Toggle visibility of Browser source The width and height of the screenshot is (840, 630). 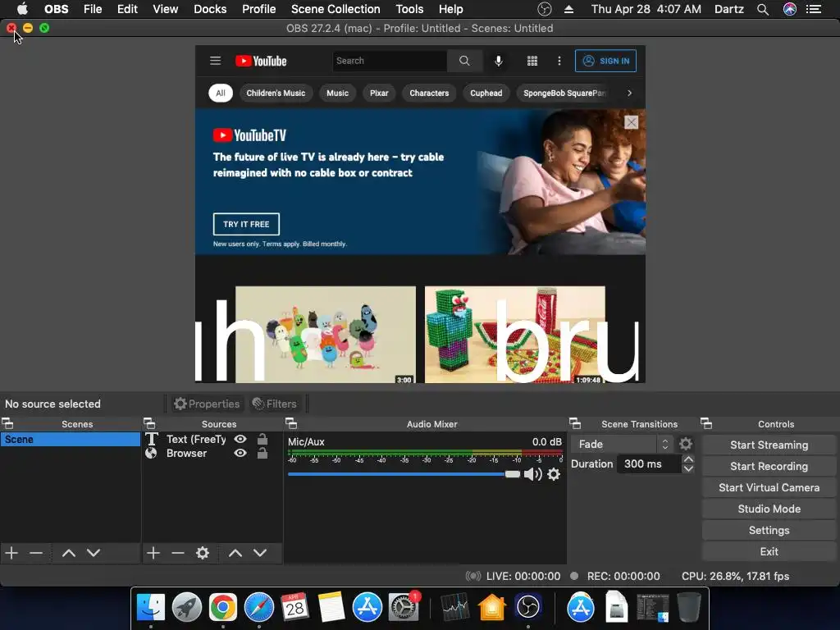(240, 453)
